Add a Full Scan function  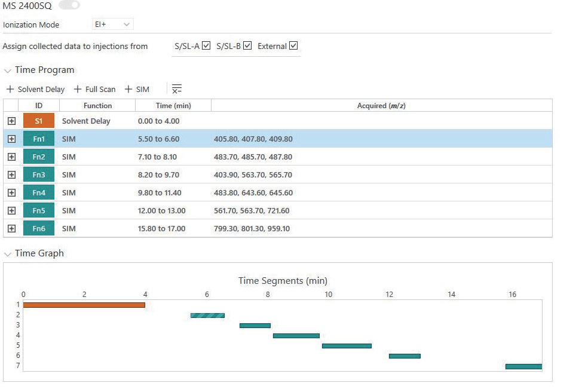95,89
